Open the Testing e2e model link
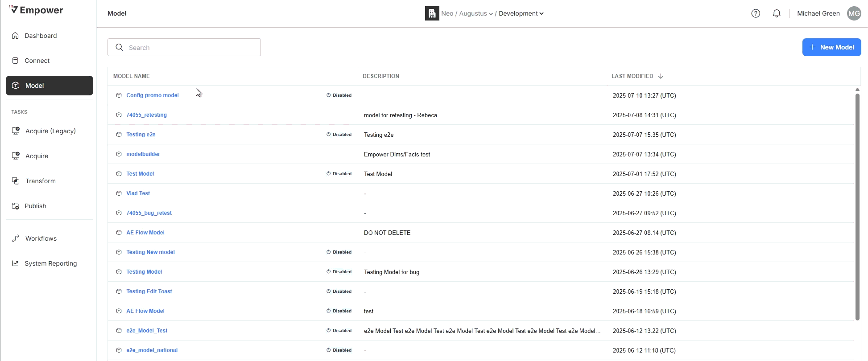Screen dimensions: 868x361 tap(141, 135)
